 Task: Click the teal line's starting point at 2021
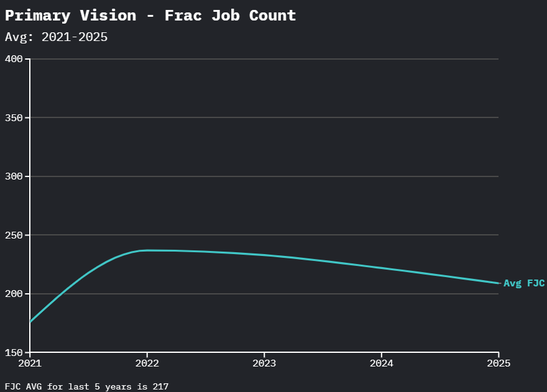click(x=30, y=322)
